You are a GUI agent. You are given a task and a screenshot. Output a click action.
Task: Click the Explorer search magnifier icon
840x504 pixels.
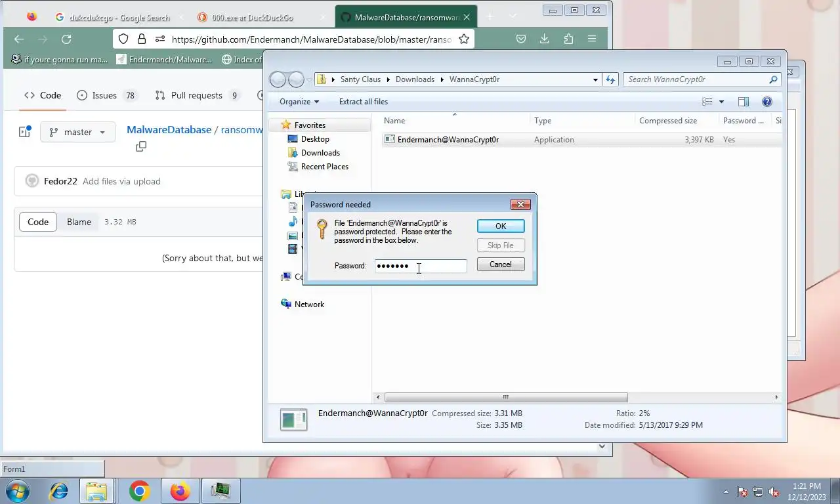click(773, 79)
